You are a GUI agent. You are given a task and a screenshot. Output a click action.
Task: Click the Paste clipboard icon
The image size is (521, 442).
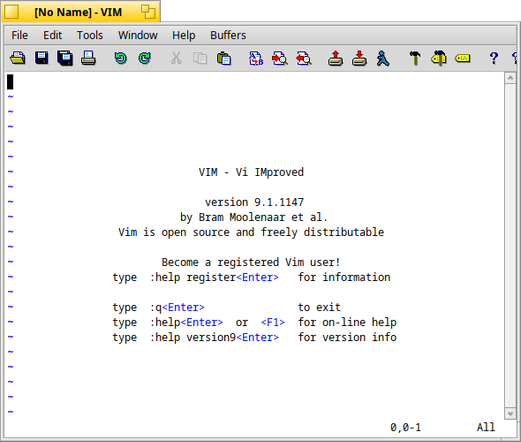tap(224, 58)
